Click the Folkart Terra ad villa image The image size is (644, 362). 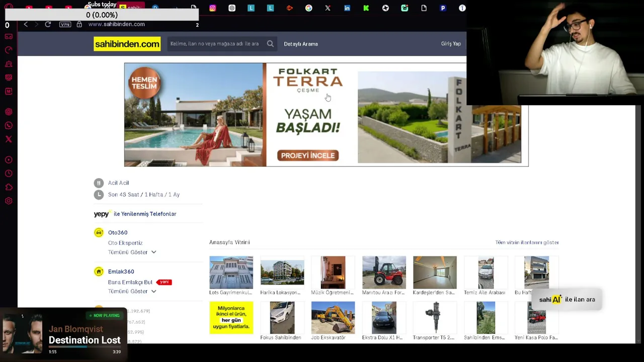tap(194, 115)
